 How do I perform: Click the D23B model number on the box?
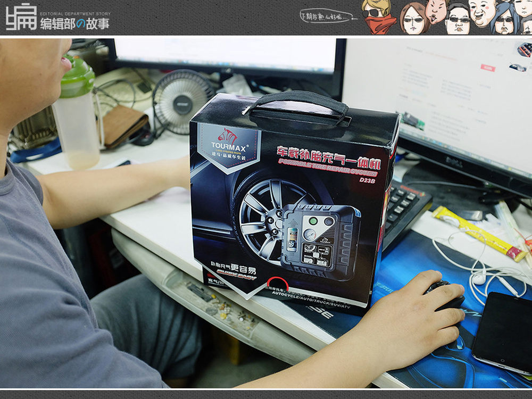click(x=367, y=180)
